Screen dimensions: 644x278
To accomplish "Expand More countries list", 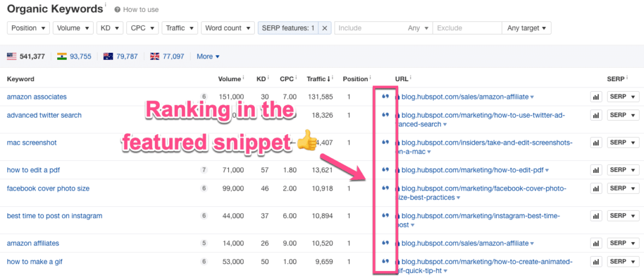I will pos(208,57).
